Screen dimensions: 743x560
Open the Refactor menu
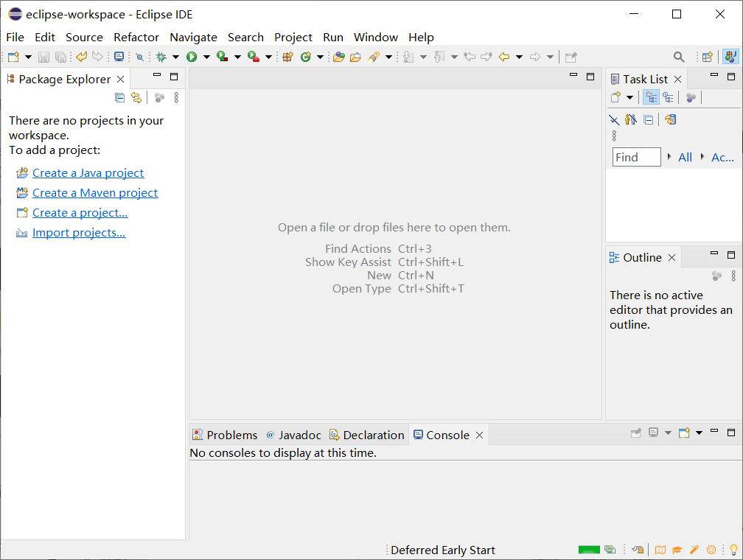(x=136, y=37)
